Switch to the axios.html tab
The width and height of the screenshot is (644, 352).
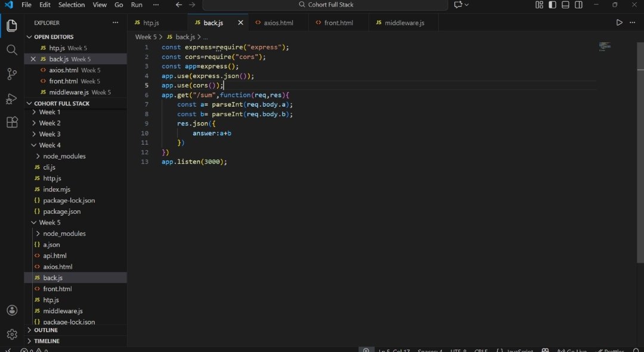pyautogui.click(x=278, y=23)
